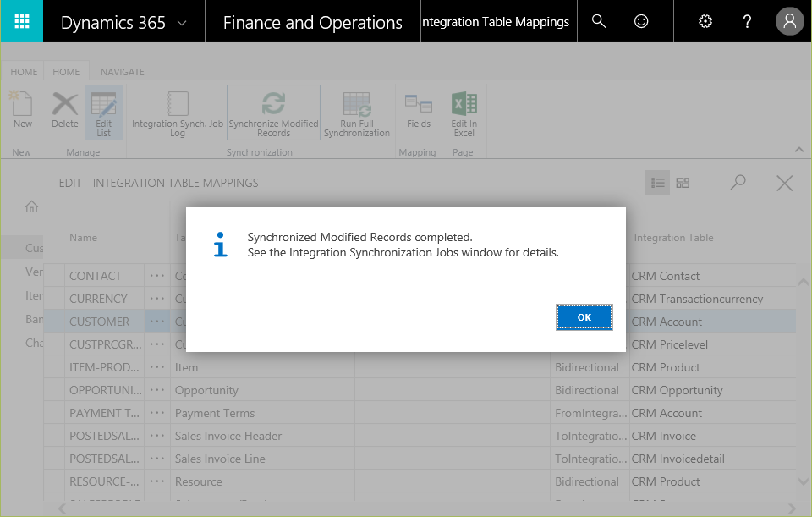
Task: Switch to list view layout
Action: (x=658, y=183)
